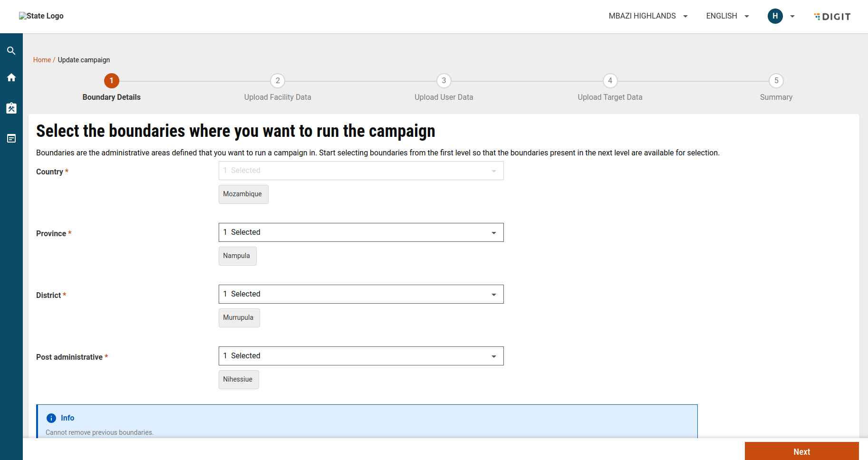Select step 4 Upload Target Data
The height and width of the screenshot is (460, 868).
(610, 81)
